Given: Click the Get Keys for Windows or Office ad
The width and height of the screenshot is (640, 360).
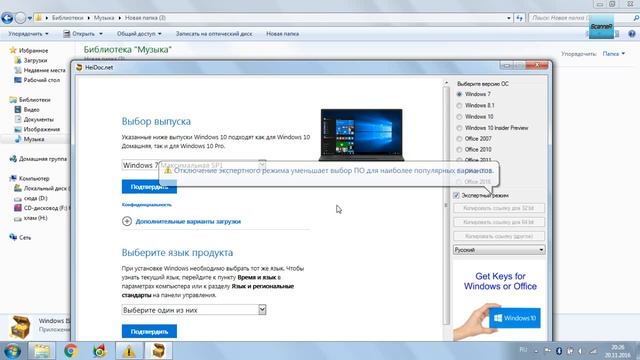Looking at the screenshot, I should tap(500, 301).
